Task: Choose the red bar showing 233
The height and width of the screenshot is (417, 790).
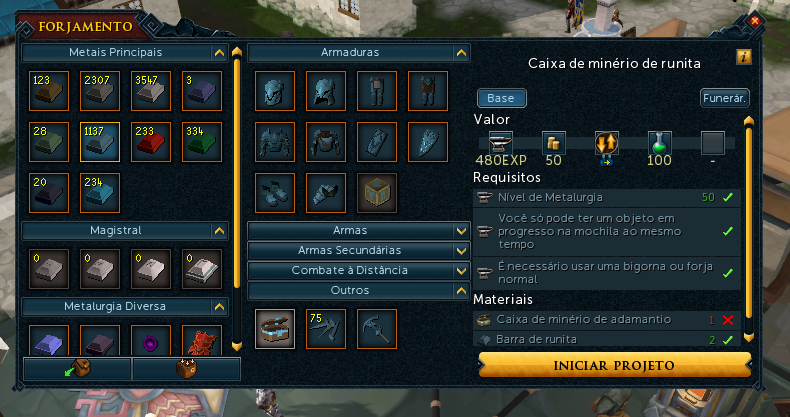Action: (x=151, y=142)
